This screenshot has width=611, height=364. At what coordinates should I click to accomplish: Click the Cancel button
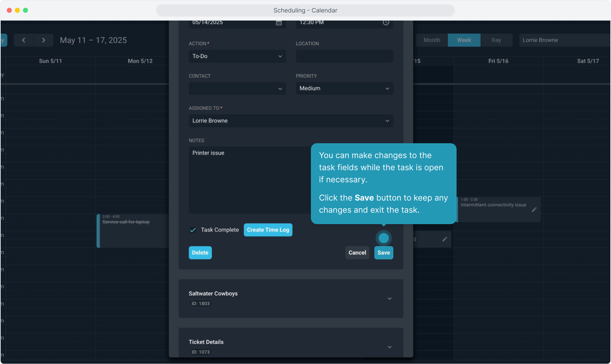[357, 253]
